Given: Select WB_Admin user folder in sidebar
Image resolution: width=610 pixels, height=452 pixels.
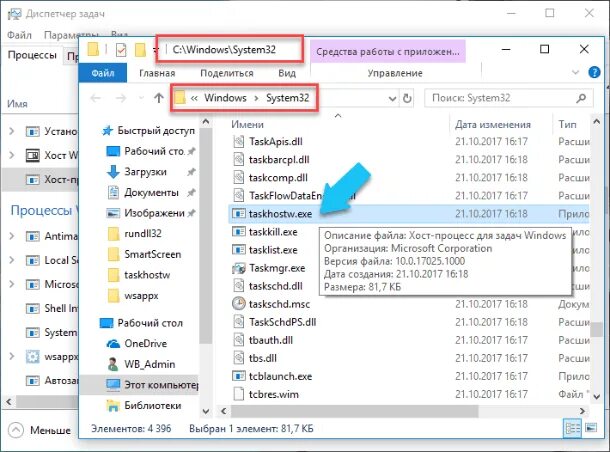Looking at the screenshot, I should point(149,364).
